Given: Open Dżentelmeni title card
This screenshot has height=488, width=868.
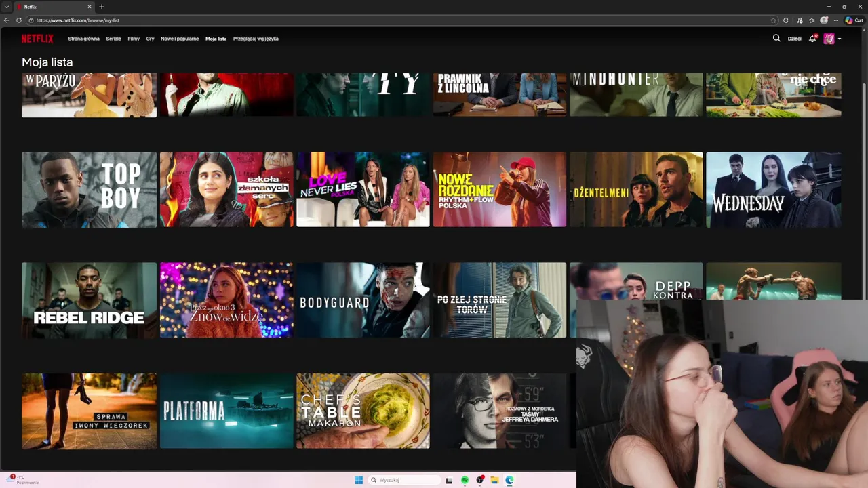Looking at the screenshot, I should tap(636, 189).
